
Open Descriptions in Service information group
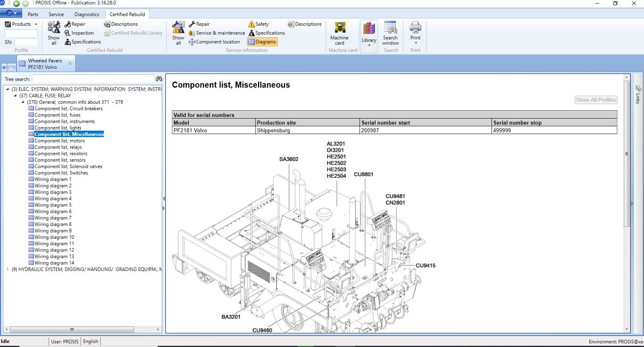click(305, 24)
